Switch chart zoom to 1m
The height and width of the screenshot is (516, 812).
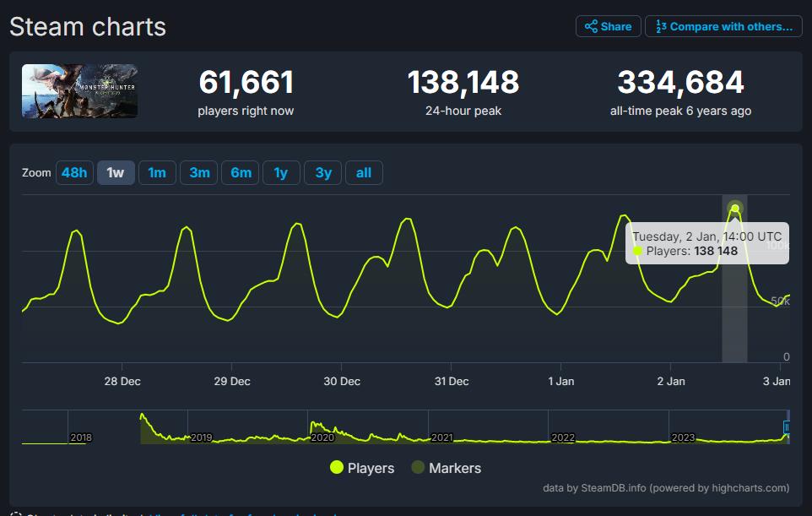(x=158, y=172)
